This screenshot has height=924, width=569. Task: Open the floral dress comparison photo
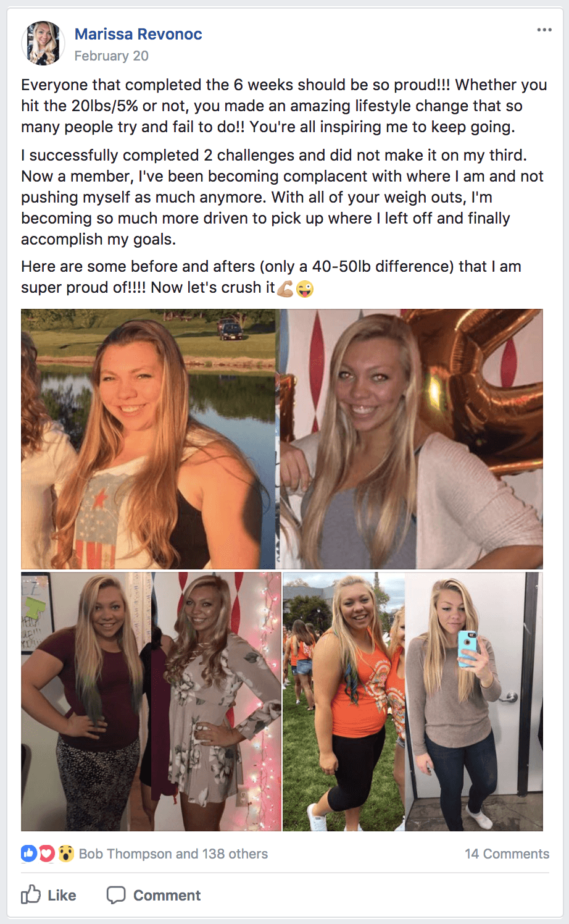(151, 701)
